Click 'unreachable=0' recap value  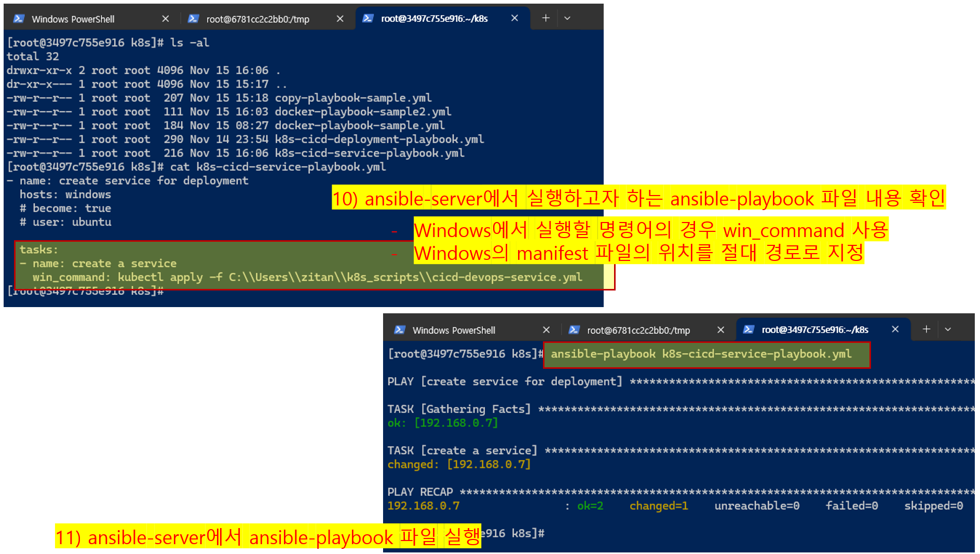[757, 506]
